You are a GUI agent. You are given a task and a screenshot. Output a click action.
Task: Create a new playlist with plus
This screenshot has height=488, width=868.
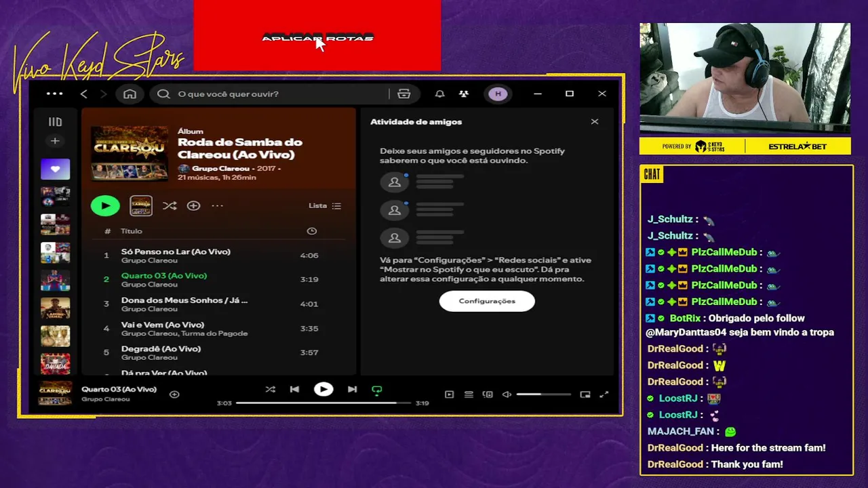coord(56,141)
